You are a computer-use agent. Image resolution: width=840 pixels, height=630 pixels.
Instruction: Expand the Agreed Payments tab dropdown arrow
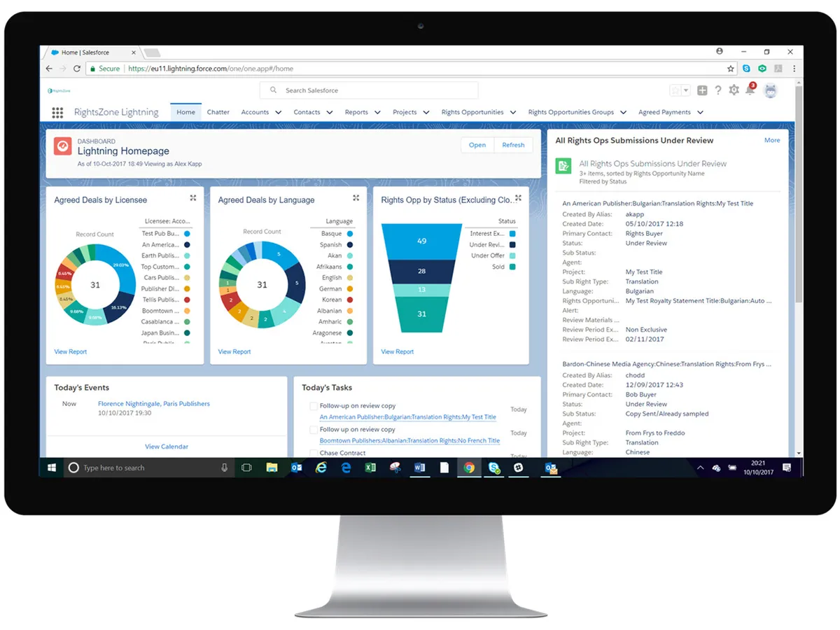tap(700, 112)
